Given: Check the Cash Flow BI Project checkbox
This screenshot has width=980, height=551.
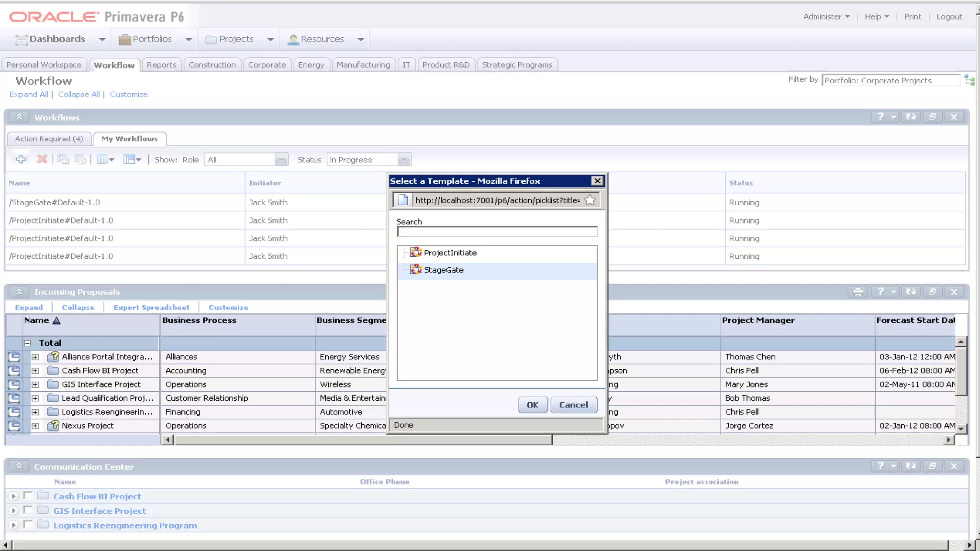Looking at the screenshot, I should pos(28,496).
